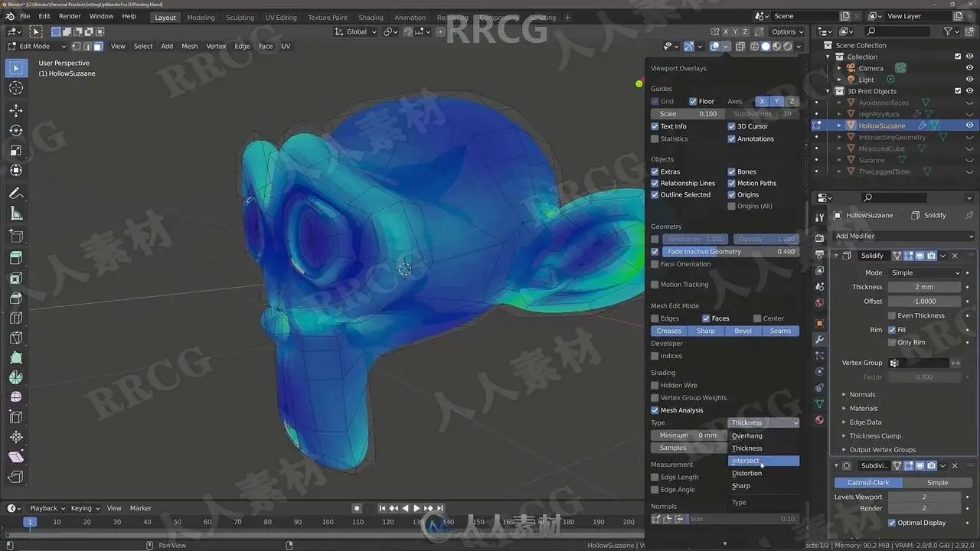Toggle X-ray view icon in header
This screenshot has height=551, width=980.
click(x=740, y=47)
